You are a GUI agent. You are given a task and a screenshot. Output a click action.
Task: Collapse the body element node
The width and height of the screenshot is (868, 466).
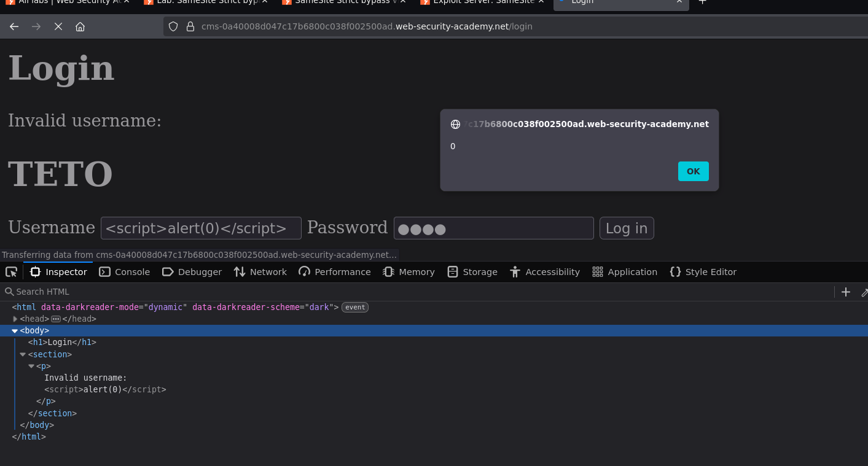pos(15,331)
